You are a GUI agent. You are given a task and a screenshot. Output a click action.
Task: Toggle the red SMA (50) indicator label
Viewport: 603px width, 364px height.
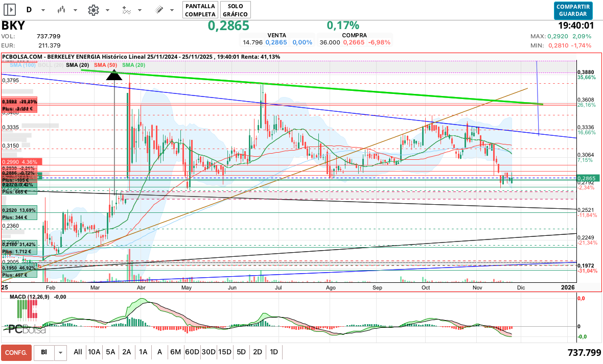[105, 65]
